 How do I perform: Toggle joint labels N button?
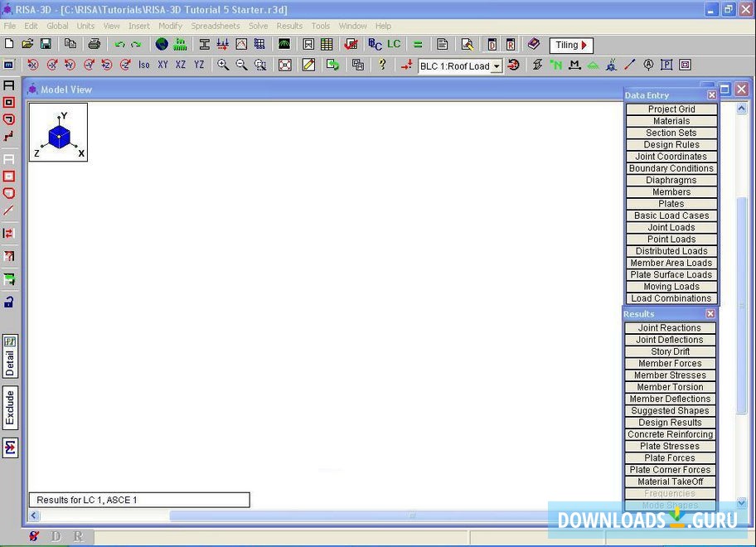coord(556,65)
